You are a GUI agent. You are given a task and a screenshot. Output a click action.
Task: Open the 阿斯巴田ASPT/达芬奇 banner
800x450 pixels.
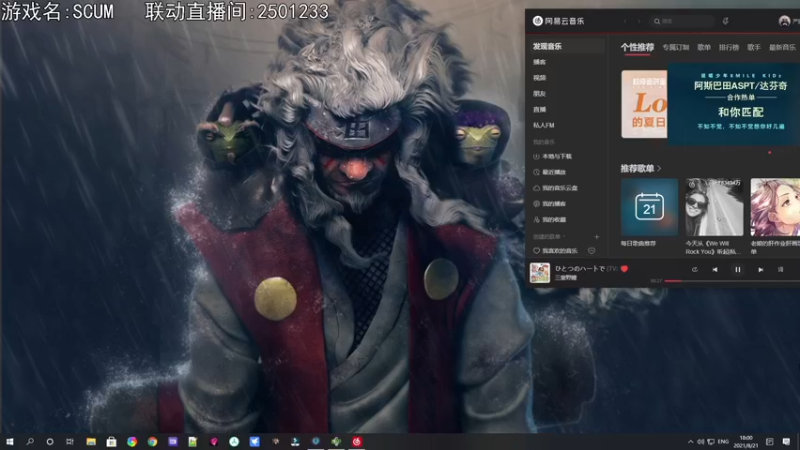[x=734, y=104]
